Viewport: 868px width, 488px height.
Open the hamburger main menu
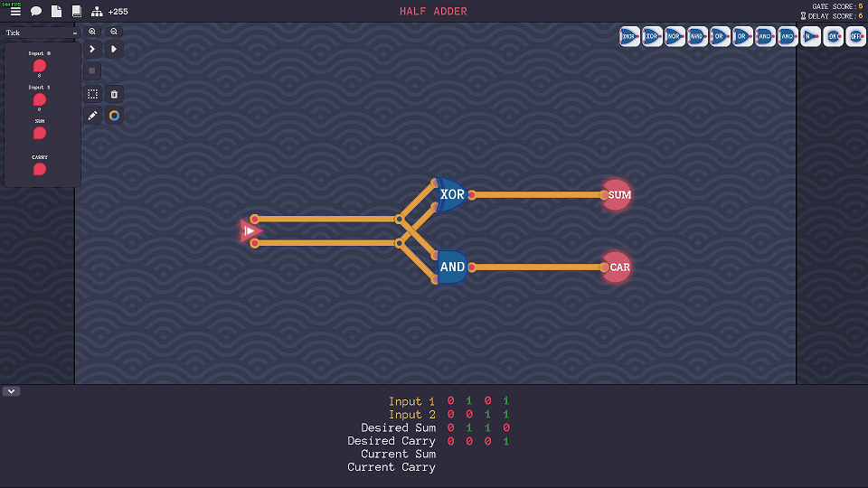coord(15,12)
